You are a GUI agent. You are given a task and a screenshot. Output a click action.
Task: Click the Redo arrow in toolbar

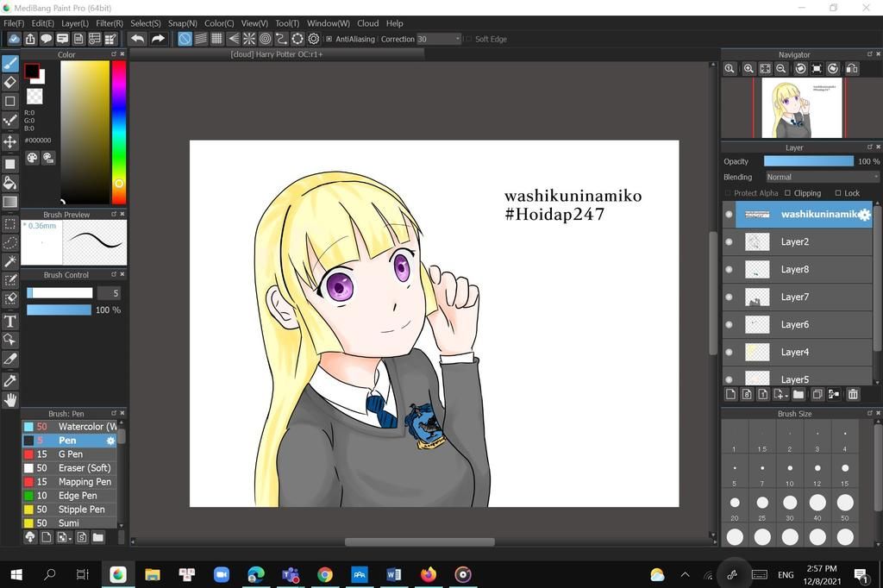click(159, 39)
